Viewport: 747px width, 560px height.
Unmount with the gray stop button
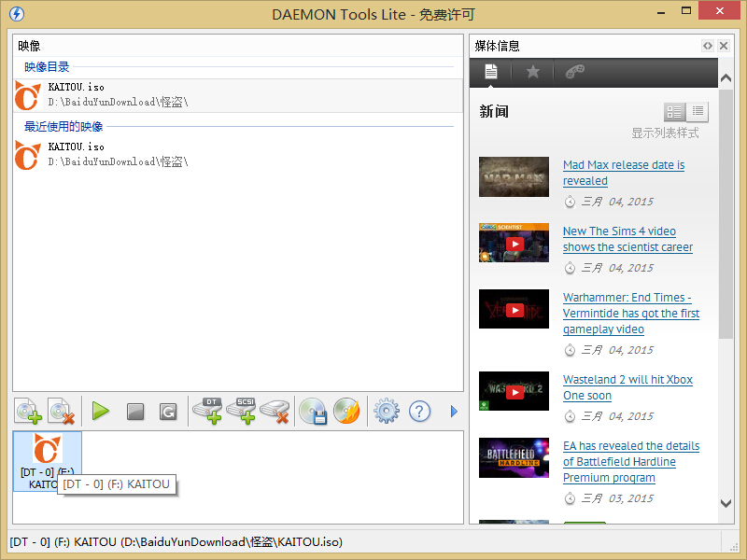coord(135,412)
